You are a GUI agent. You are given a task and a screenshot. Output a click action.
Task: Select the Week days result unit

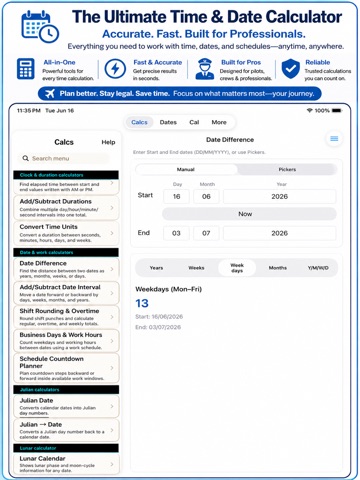(x=237, y=268)
